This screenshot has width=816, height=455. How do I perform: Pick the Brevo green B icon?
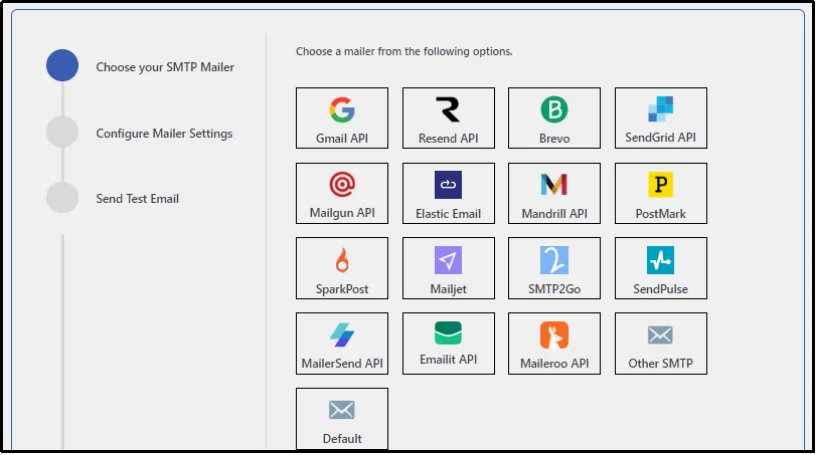click(x=554, y=110)
